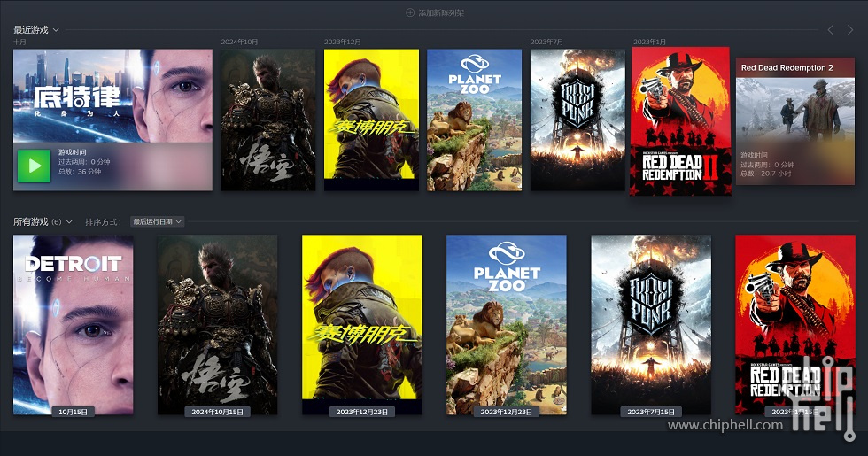Select Planet Zoo in the recent games shelf
This screenshot has height=456, width=868.
(x=475, y=120)
